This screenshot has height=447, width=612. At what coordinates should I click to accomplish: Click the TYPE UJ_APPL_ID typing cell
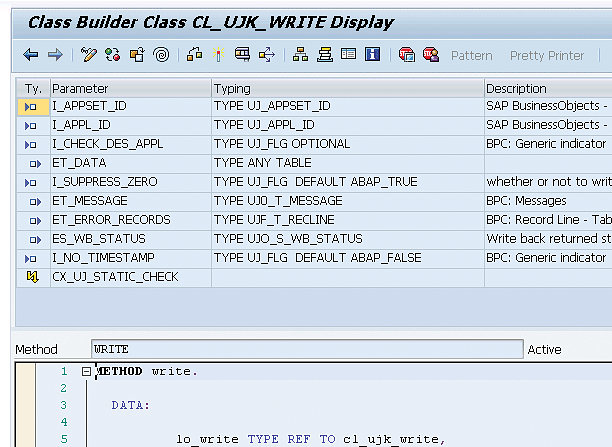[348, 125]
